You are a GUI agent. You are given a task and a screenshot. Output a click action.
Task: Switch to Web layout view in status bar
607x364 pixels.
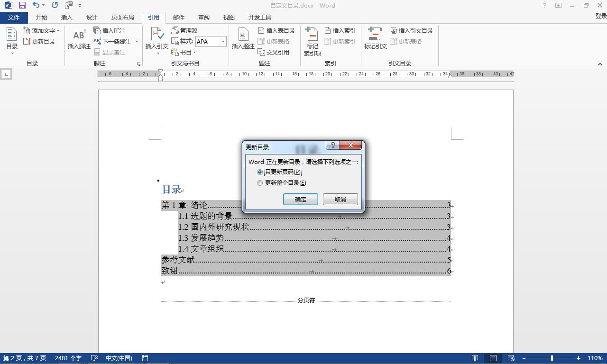[511, 358]
